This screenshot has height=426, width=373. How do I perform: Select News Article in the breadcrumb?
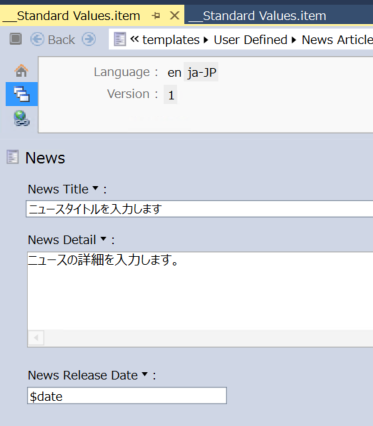tap(337, 40)
